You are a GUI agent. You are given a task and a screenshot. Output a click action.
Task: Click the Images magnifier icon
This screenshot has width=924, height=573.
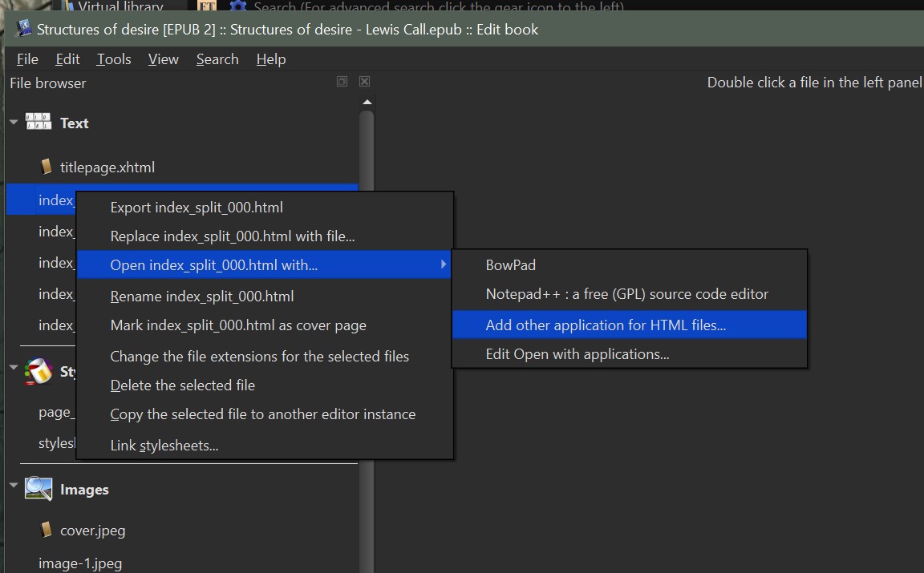38,489
